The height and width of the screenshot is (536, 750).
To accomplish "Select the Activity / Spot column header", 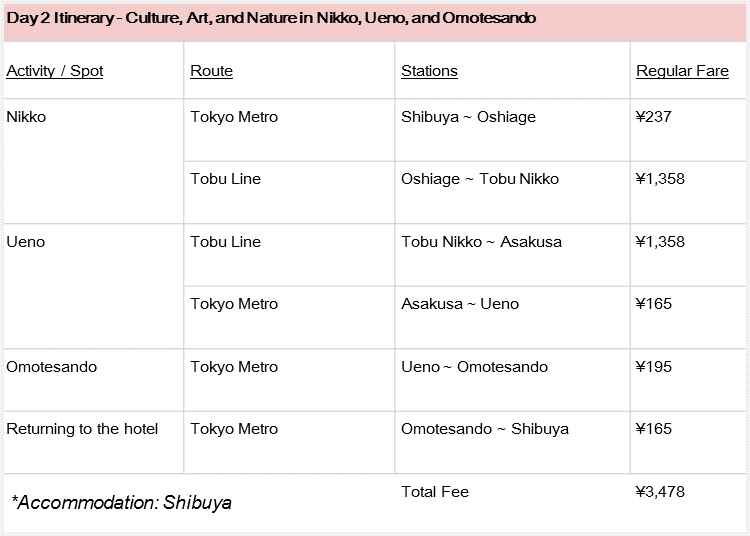I will [x=55, y=71].
